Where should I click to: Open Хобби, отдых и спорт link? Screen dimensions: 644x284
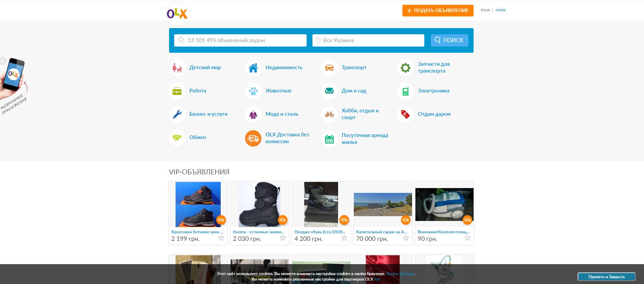[x=360, y=114]
